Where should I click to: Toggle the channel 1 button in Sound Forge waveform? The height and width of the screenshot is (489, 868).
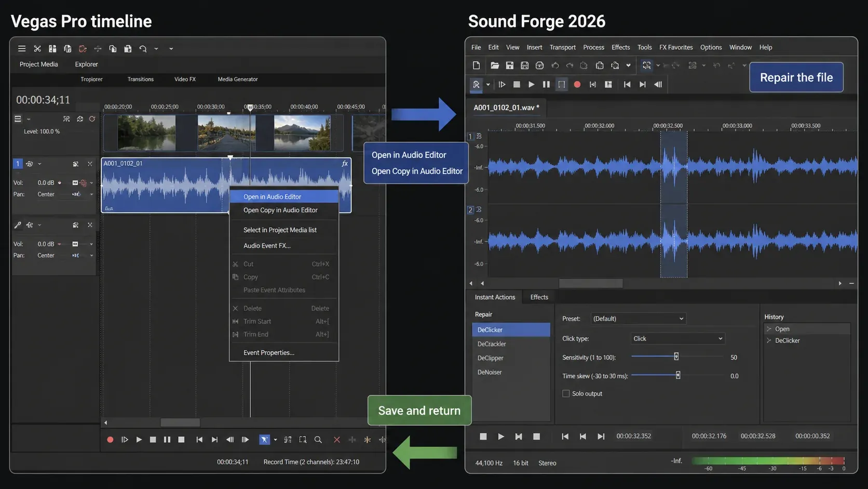470,136
